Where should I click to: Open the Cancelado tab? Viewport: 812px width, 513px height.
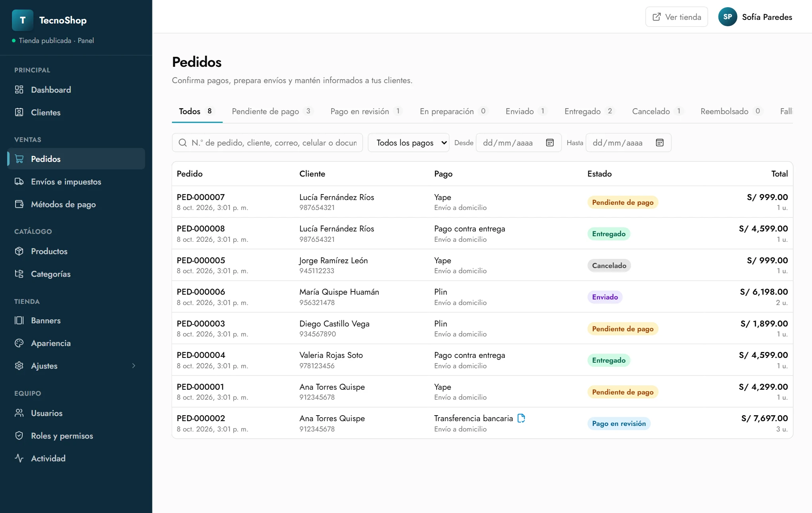coord(658,111)
